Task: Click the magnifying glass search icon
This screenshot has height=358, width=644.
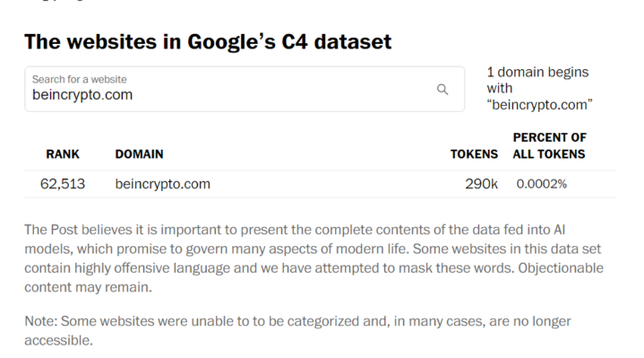Action: (443, 89)
